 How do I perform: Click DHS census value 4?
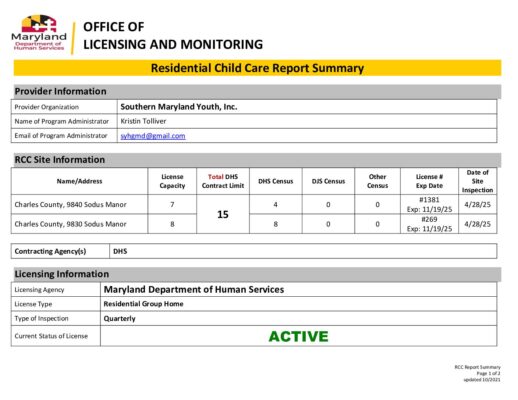pos(275,204)
